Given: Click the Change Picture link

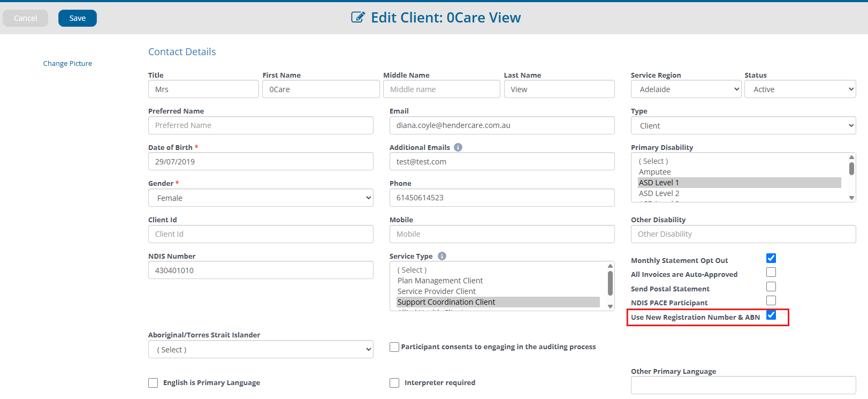Looking at the screenshot, I should tap(67, 63).
